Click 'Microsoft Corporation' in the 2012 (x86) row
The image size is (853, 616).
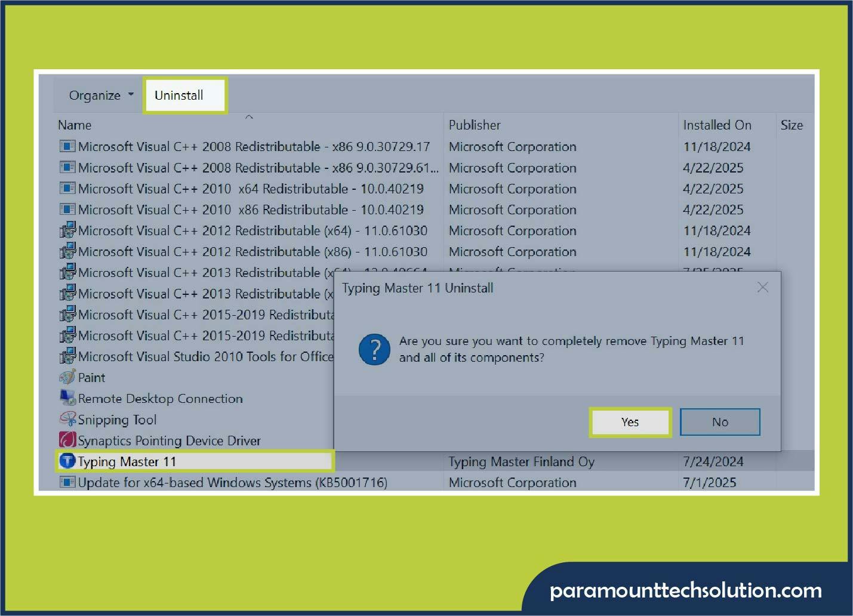coord(512,251)
